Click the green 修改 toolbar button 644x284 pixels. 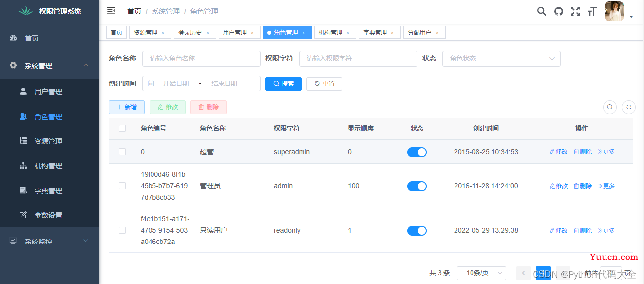[x=167, y=107]
